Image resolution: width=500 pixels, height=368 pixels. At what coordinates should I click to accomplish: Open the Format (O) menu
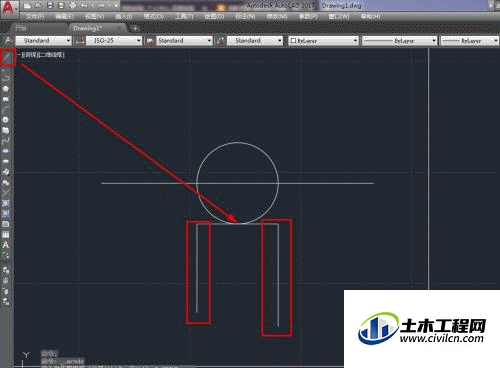[154, 16]
